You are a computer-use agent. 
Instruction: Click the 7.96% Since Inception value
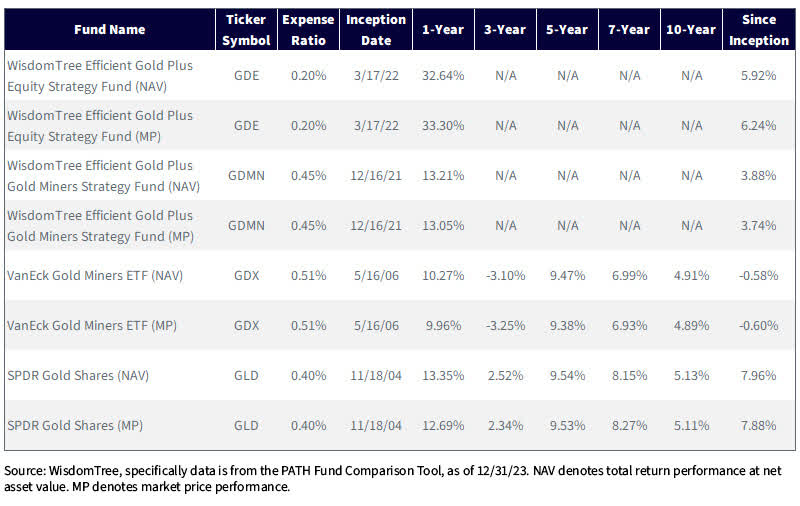[760, 376]
